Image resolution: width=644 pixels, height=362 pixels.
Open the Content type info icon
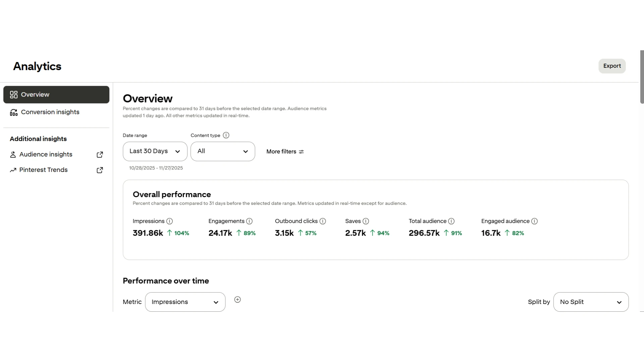226,135
